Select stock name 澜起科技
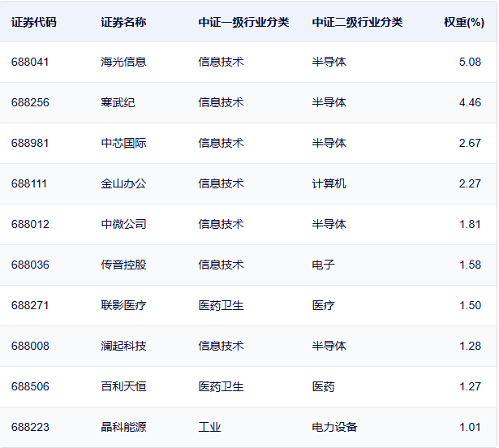This screenshot has width=499, height=448. 123,346
